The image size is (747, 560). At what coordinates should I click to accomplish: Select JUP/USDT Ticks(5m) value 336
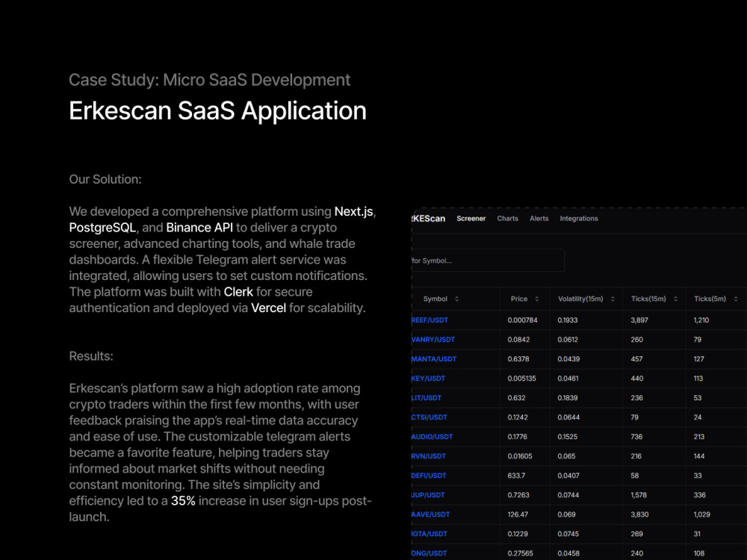699,495
